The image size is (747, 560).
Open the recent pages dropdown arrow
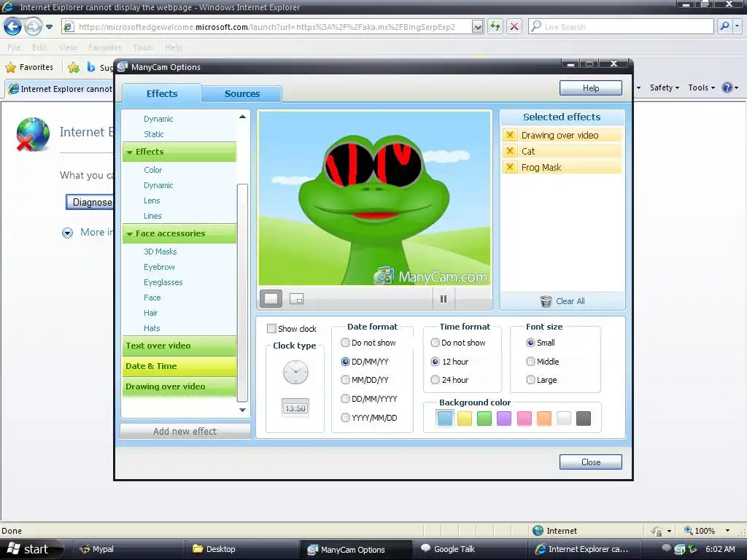pos(49,27)
